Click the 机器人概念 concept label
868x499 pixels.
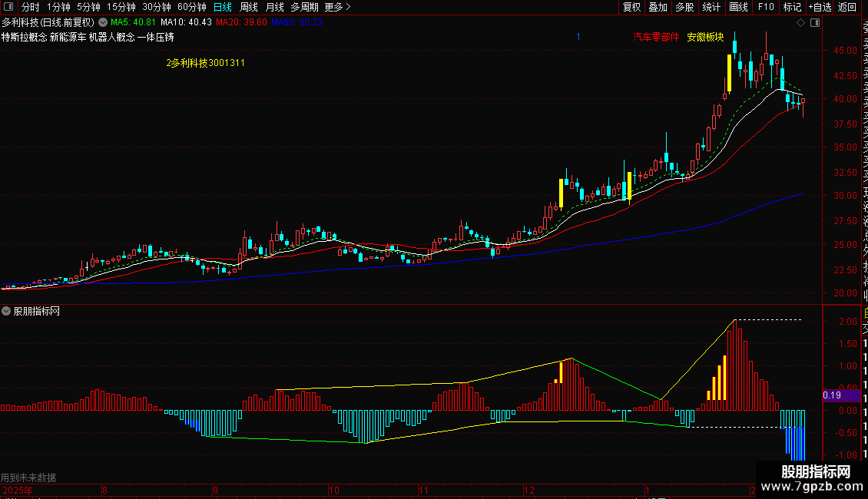pyautogui.click(x=112, y=37)
